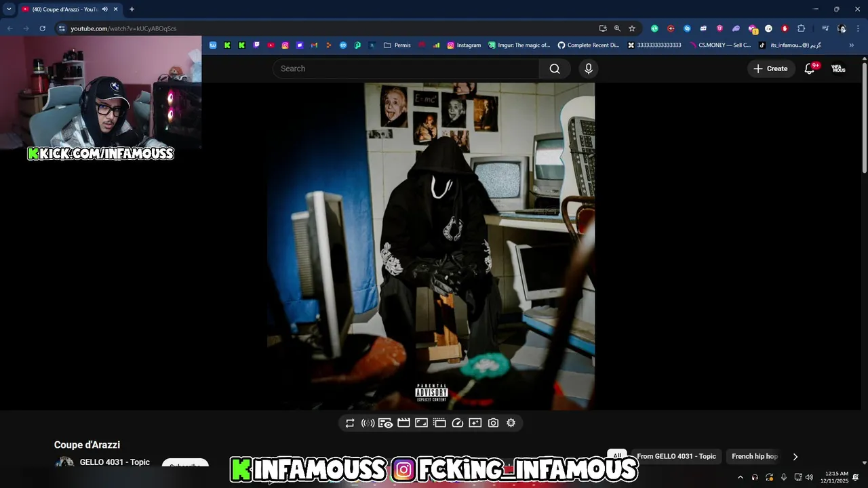Take a screenshot with the camera icon
868x488 pixels.
pyautogui.click(x=493, y=423)
